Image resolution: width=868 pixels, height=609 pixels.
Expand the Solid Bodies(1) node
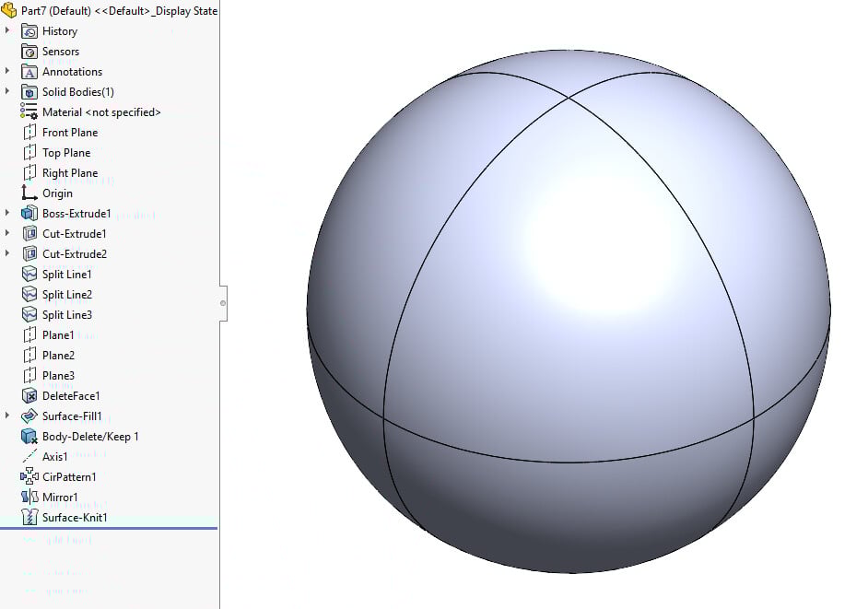click(x=6, y=91)
